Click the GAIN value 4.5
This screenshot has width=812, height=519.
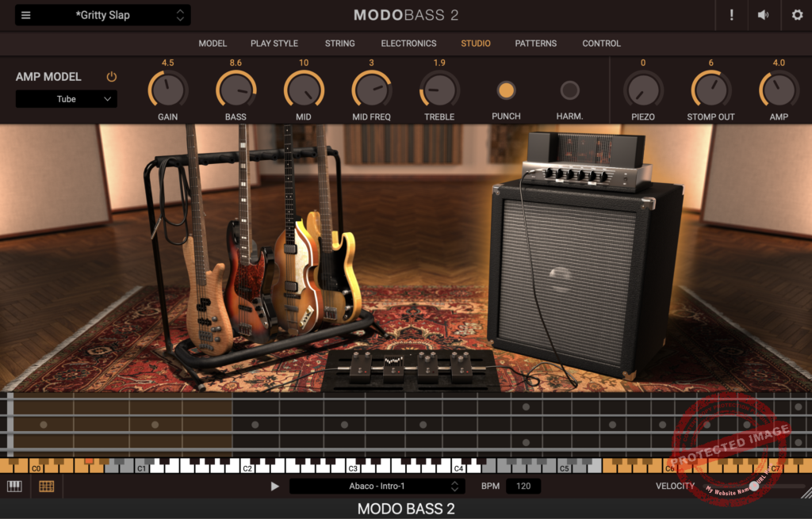pos(168,63)
